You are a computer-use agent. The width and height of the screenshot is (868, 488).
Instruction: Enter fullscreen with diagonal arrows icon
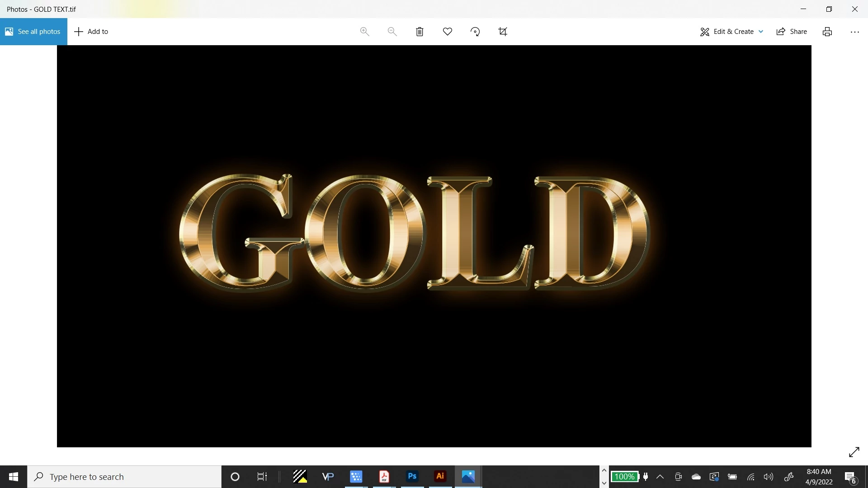854,452
